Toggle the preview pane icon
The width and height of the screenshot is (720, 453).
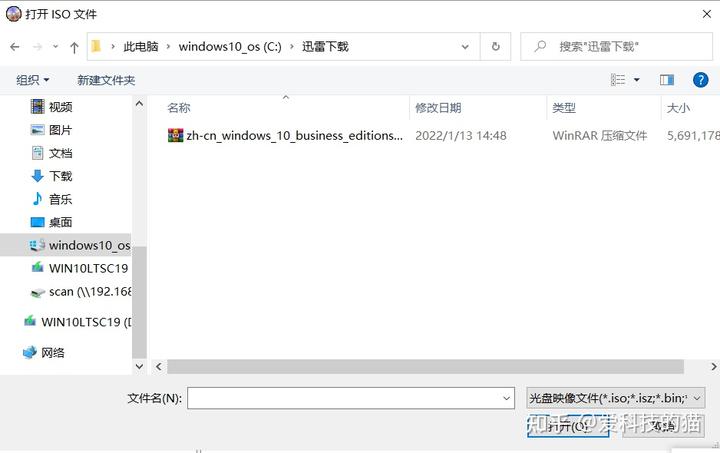667,80
